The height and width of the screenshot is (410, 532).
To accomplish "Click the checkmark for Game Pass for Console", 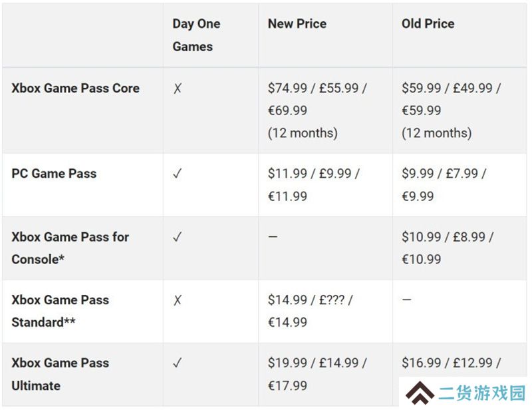I will tap(178, 237).
